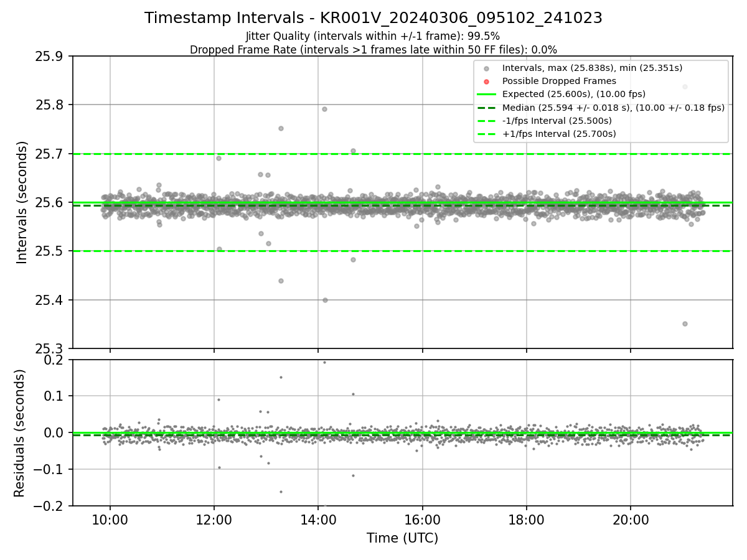
Task: Click the residual outlier near 0.15 seconds
Action: click(281, 377)
